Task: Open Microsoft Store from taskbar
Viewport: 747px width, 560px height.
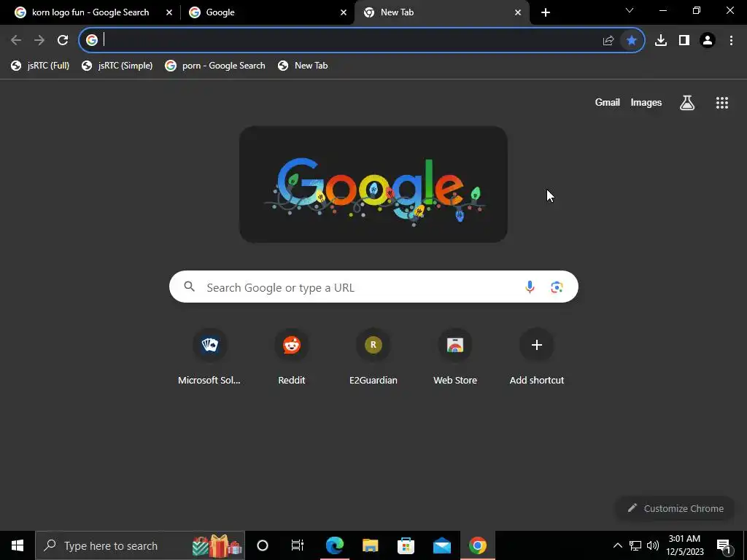Action: pos(406,545)
